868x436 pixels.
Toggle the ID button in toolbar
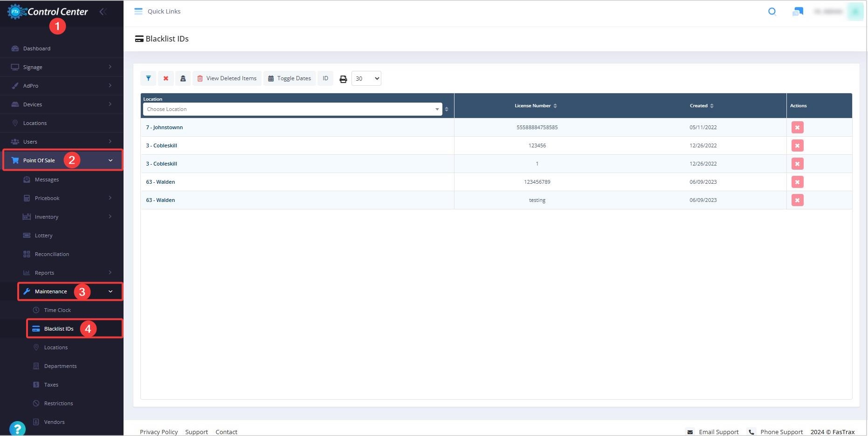[325, 78]
